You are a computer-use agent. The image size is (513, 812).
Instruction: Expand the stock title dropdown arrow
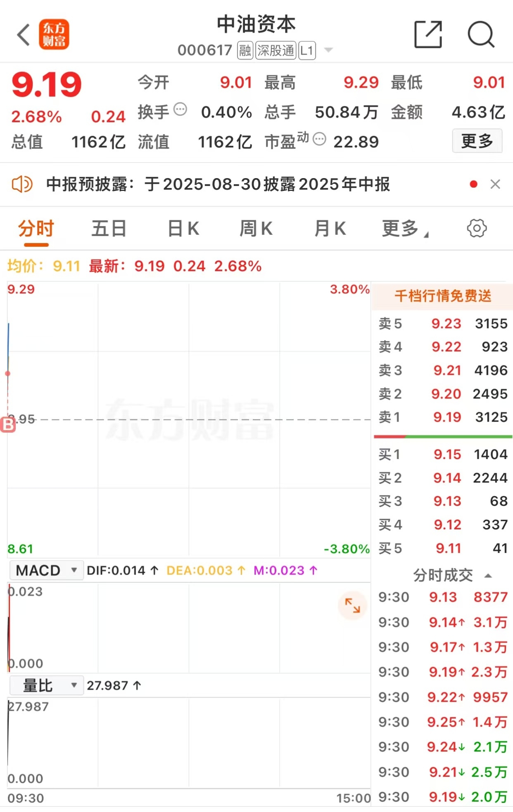pyautogui.click(x=328, y=50)
